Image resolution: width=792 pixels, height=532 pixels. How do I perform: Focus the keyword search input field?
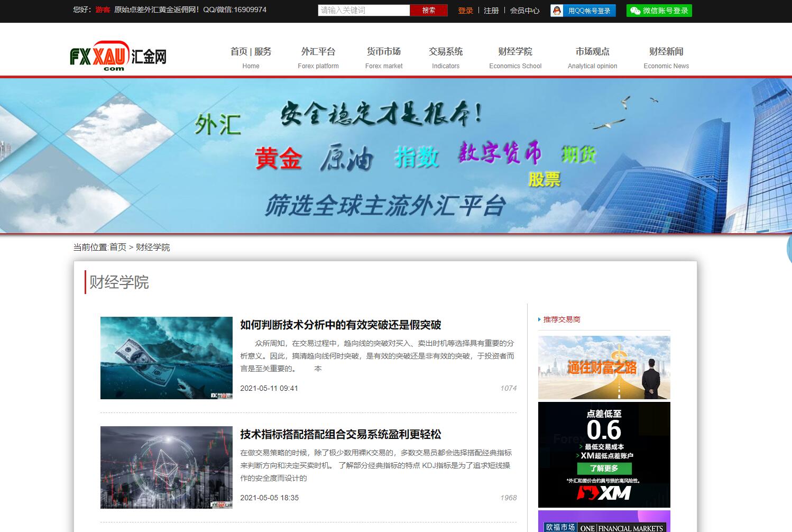coord(364,10)
